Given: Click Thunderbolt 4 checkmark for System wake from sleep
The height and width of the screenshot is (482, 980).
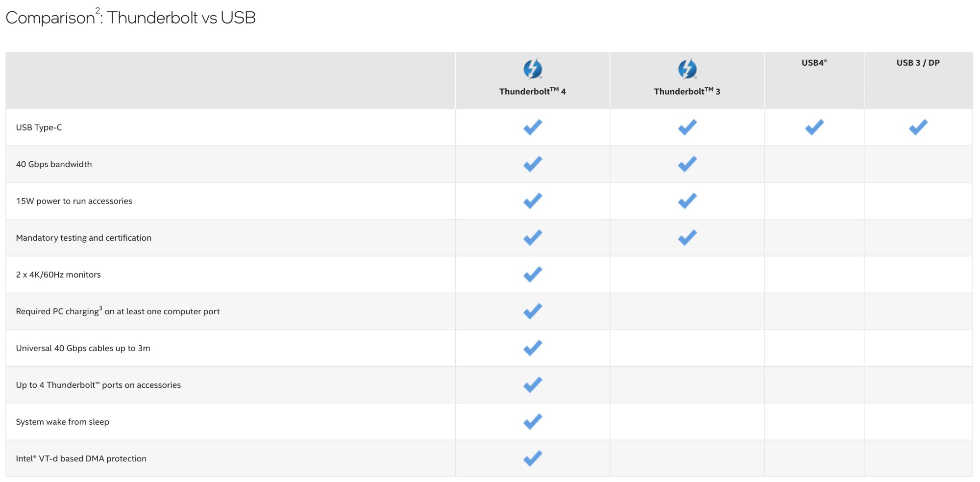Looking at the screenshot, I should pyautogui.click(x=533, y=422).
